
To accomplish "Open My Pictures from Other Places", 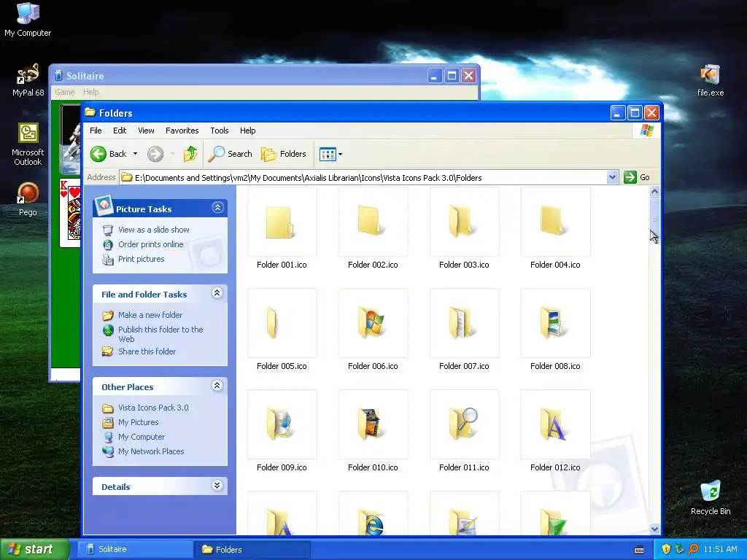I will (138, 422).
